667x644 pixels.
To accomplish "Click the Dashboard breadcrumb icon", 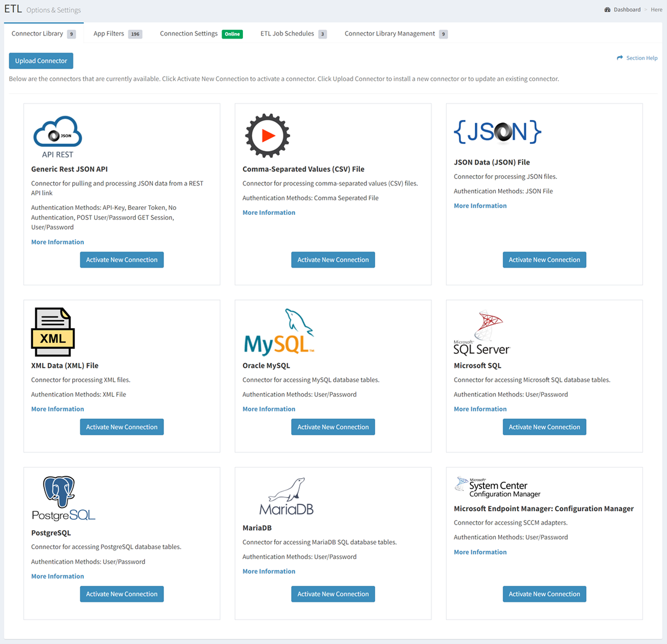I will coord(608,10).
